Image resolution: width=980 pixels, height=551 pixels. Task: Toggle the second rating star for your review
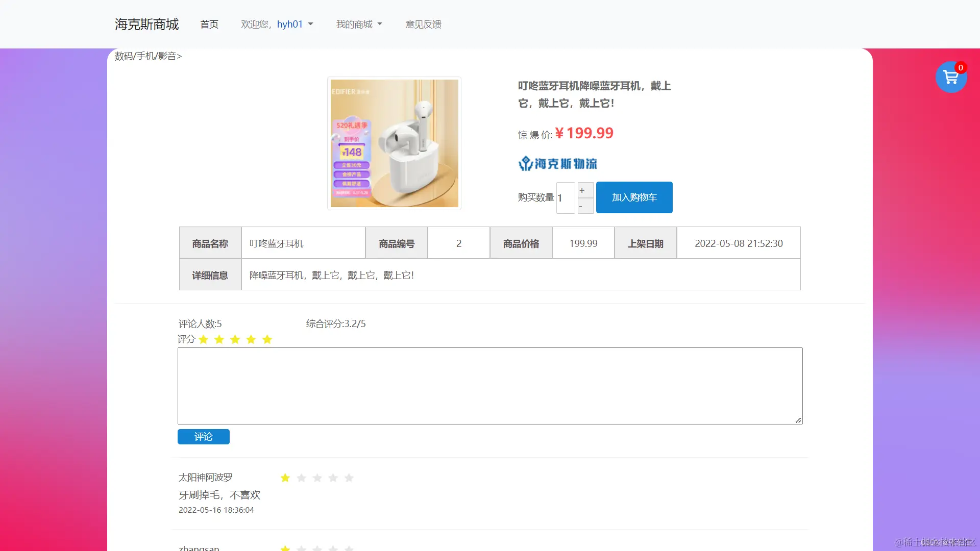pos(219,339)
